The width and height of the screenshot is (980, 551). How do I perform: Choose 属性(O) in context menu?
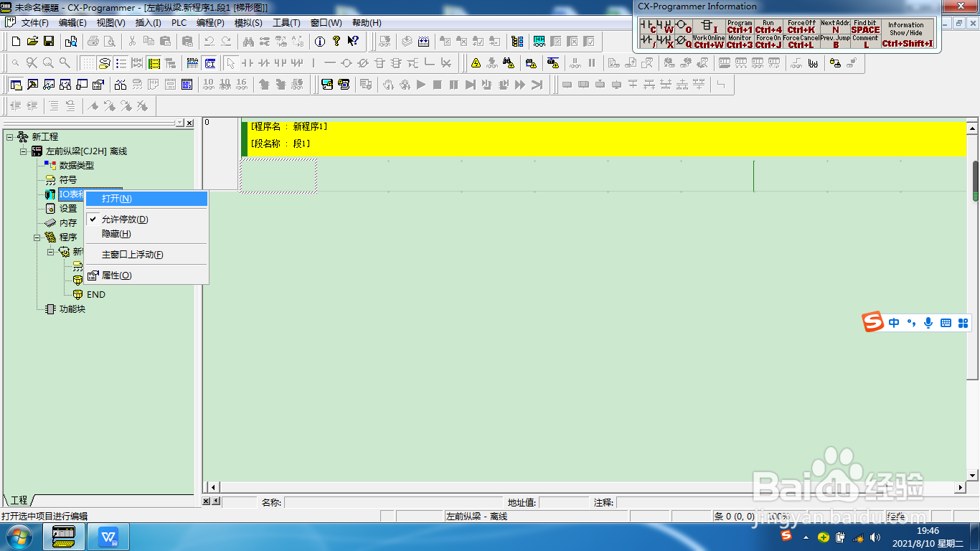click(x=146, y=275)
